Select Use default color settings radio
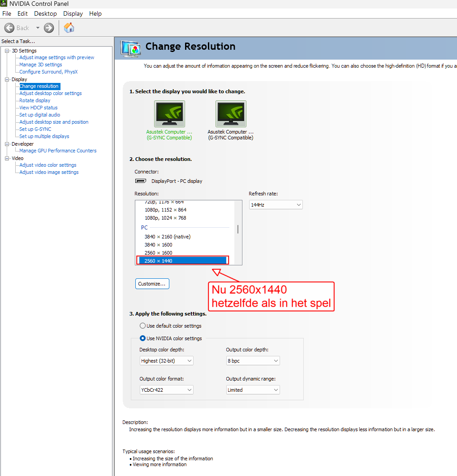Screen dimensions: 457x476 [x=142, y=326]
